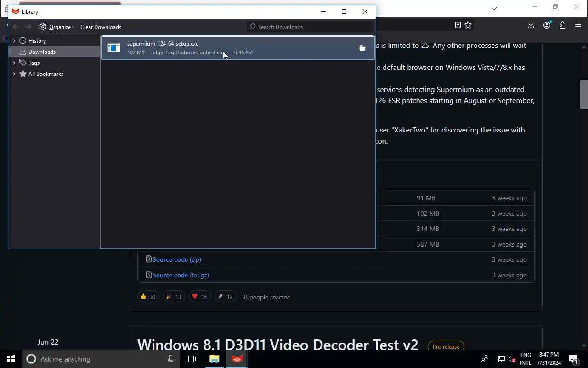Expand the History tree node

click(14, 41)
